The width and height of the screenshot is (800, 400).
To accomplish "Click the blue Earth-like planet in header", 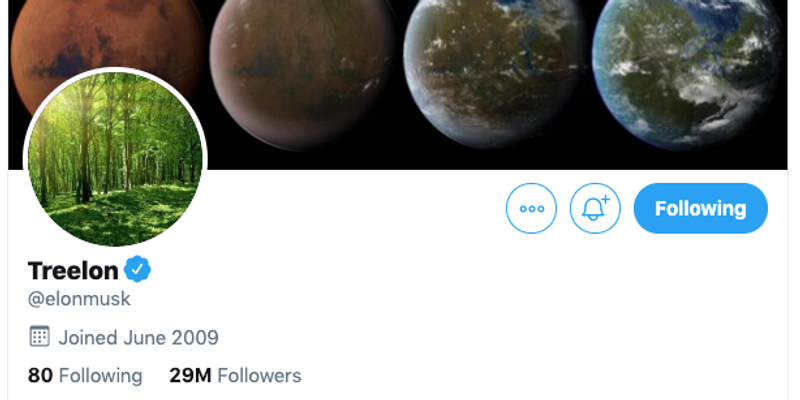I will tap(687, 69).
